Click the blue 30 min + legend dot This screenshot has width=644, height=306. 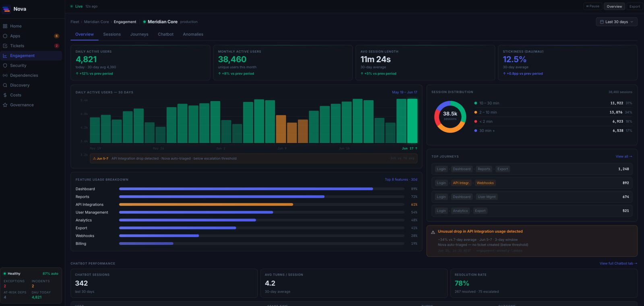[476, 131]
